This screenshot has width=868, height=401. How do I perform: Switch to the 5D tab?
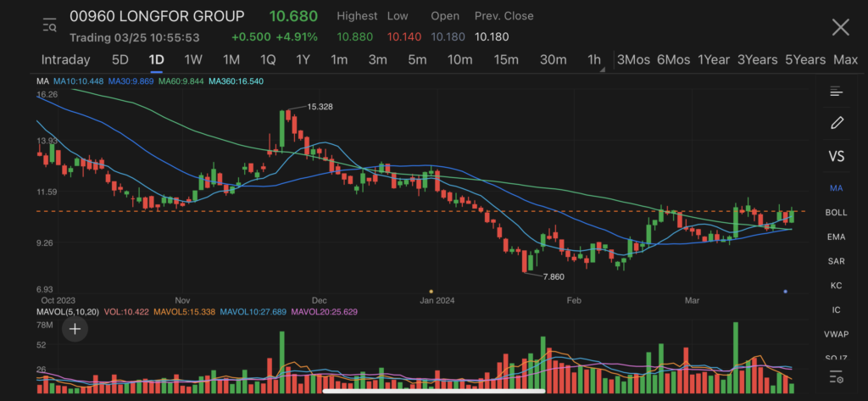(x=120, y=59)
